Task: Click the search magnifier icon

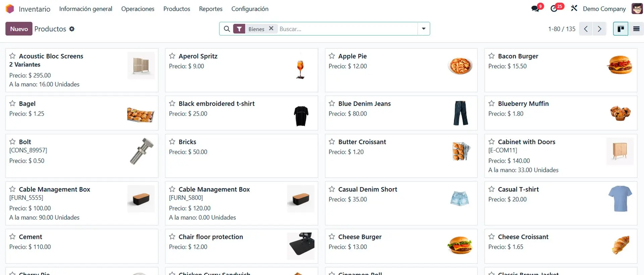Action: (x=227, y=29)
